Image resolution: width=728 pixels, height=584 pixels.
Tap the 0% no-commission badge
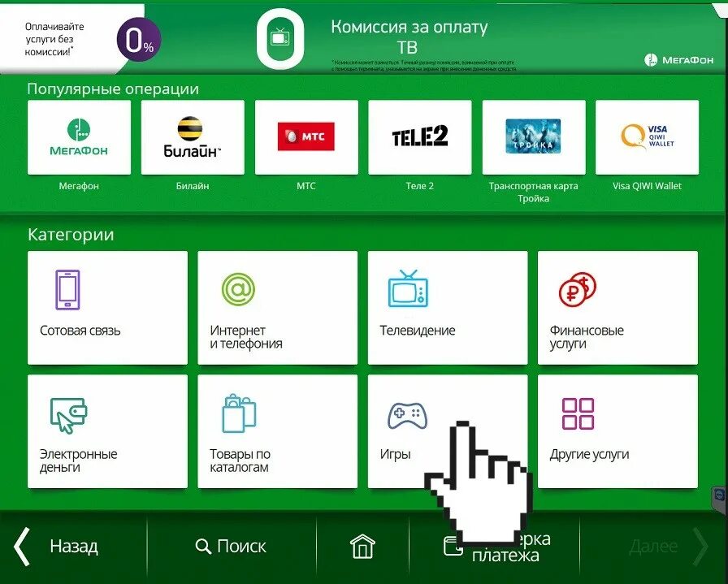[x=138, y=41]
